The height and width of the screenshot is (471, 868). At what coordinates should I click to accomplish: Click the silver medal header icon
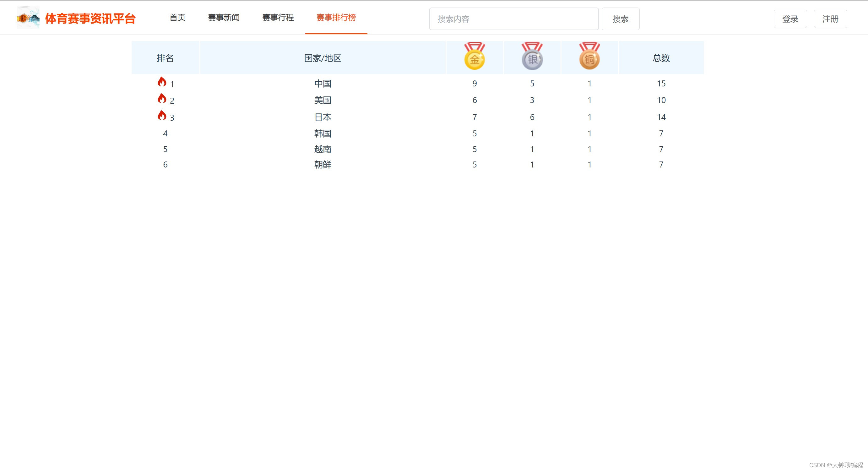point(532,56)
